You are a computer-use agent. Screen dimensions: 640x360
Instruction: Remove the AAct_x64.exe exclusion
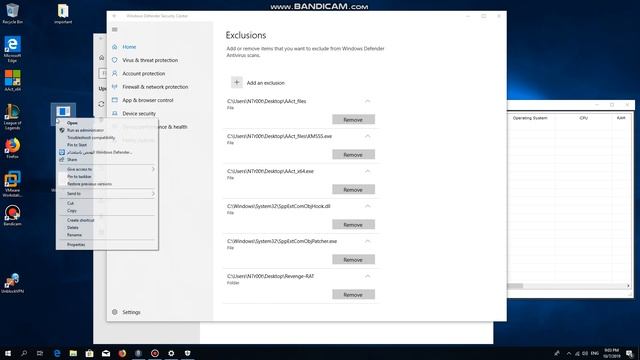[353, 190]
